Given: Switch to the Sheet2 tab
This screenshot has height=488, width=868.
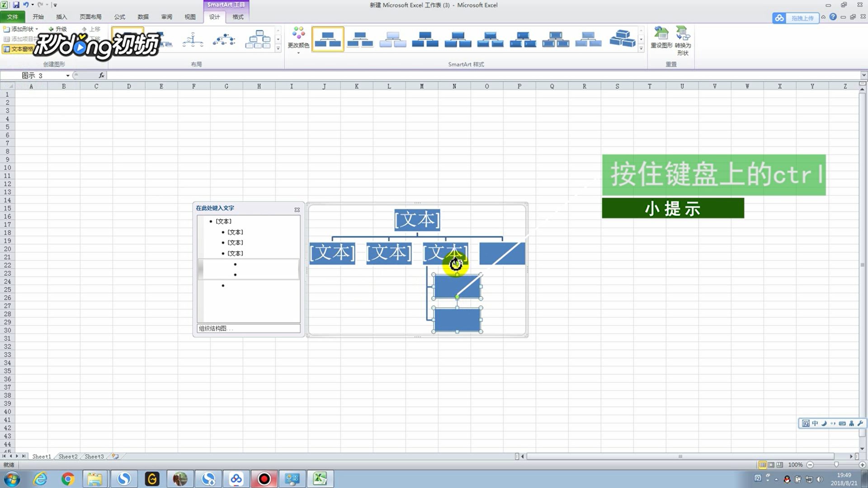Looking at the screenshot, I should coord(68,457).
